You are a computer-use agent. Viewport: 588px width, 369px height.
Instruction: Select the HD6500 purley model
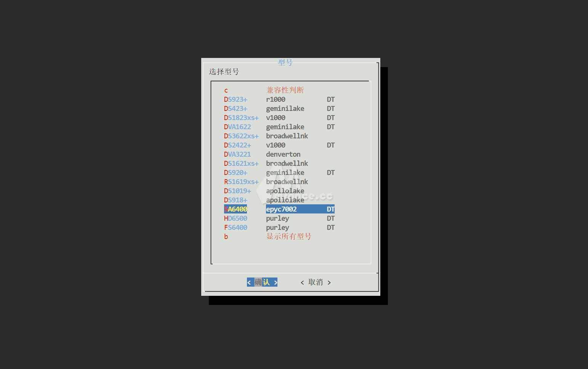[236, 218]
